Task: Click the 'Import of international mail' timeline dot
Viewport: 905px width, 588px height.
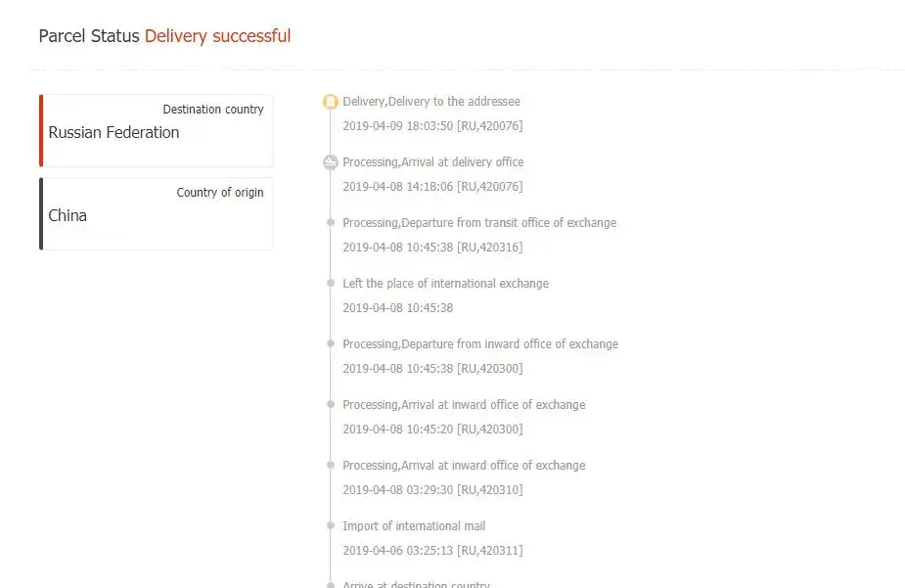Action: (331, 526)
